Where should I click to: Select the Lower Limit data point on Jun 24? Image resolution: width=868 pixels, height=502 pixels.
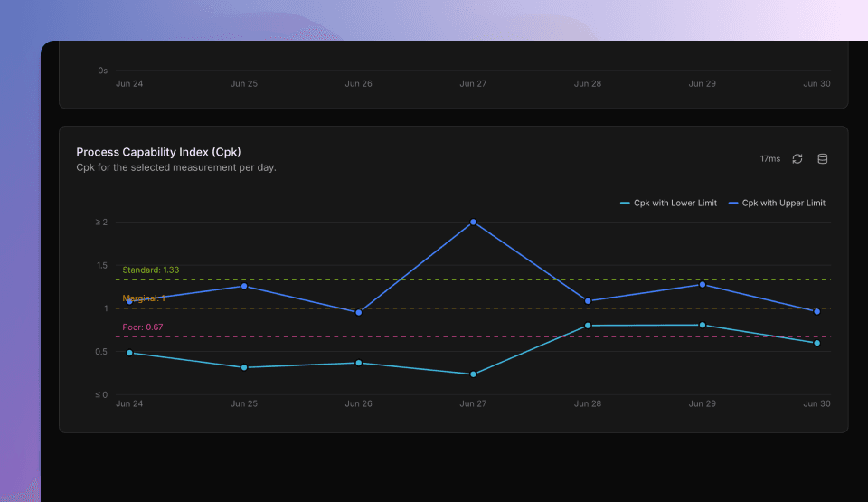129,353
